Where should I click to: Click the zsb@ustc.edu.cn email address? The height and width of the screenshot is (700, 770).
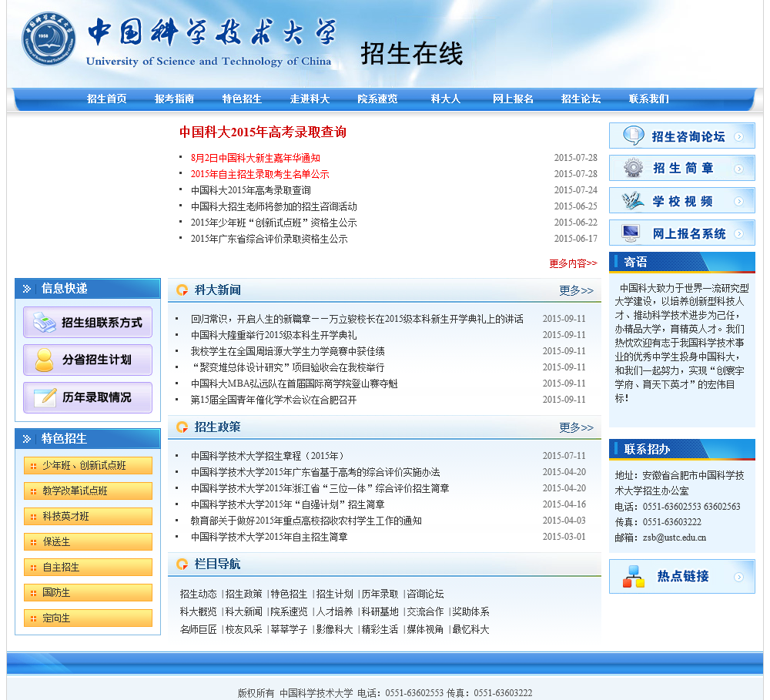675,538
